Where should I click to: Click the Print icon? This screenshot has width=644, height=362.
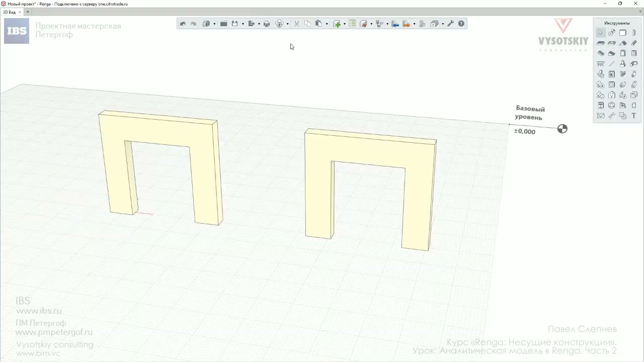click(x=267, y=24)
